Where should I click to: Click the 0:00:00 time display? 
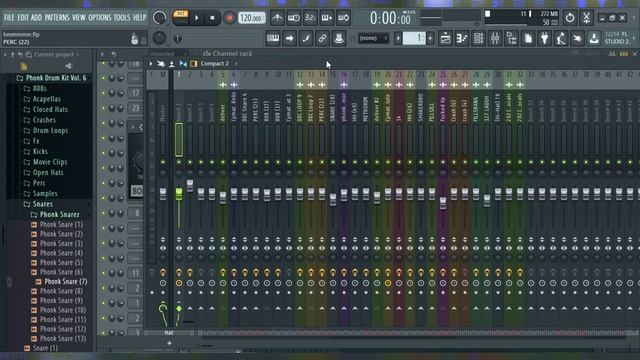coord(390,18)
